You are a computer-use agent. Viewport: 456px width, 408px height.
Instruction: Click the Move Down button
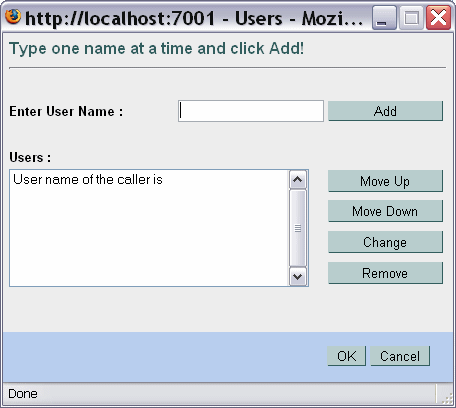click(x=385, y=211)
